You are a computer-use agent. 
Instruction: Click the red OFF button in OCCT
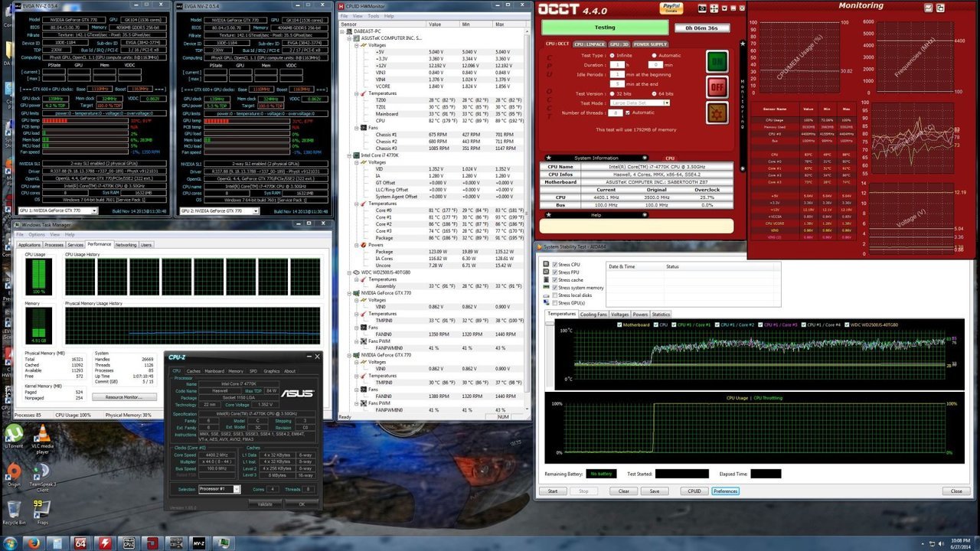point(717,87)
